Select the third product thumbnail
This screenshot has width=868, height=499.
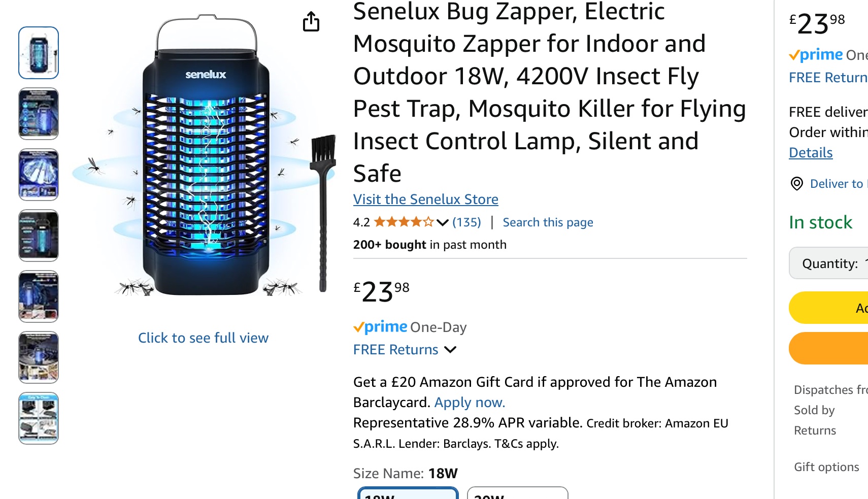tap(39, 175)
